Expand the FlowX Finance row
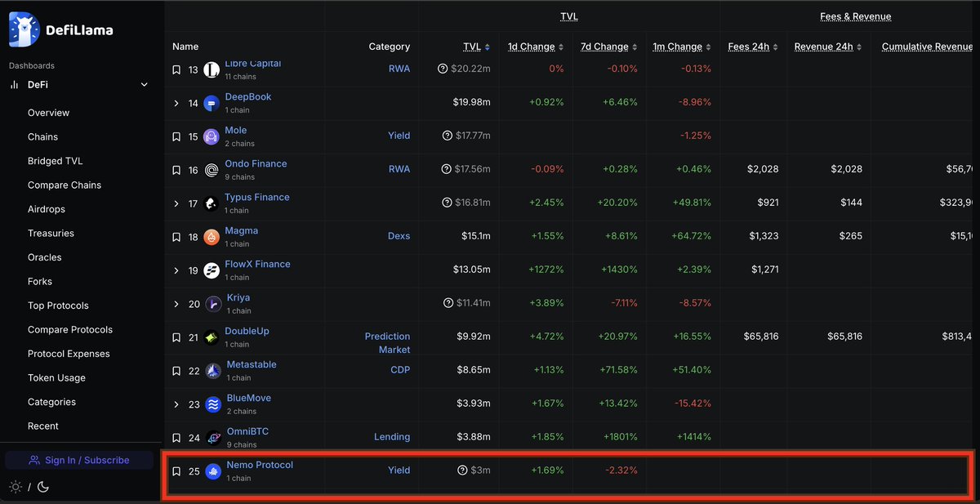 (176, 270)
